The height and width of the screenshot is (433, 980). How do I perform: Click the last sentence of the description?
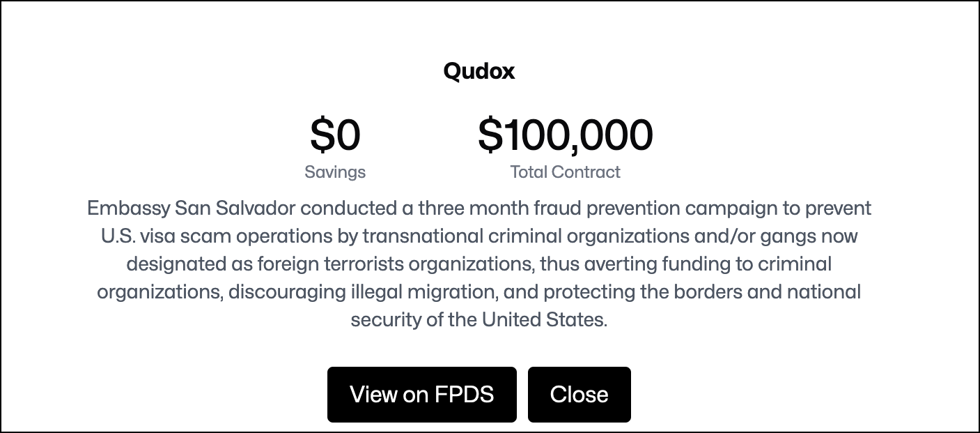point(479,321)
